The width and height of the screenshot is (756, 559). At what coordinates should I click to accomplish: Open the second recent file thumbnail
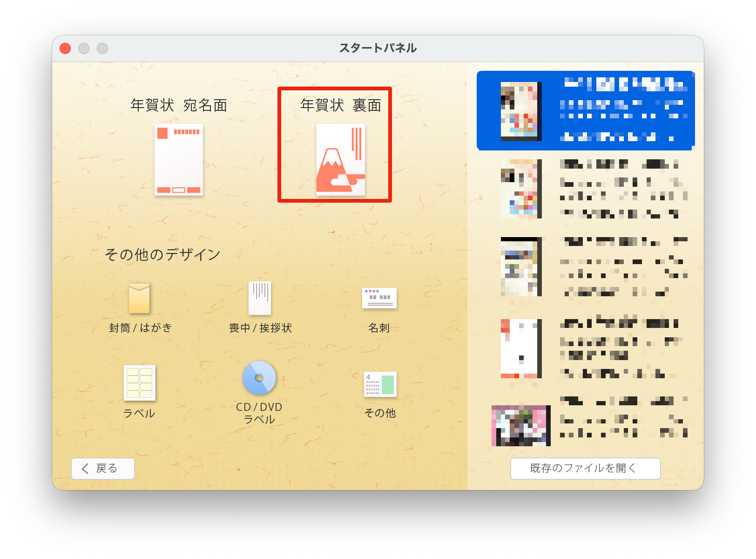coord(521,189)
